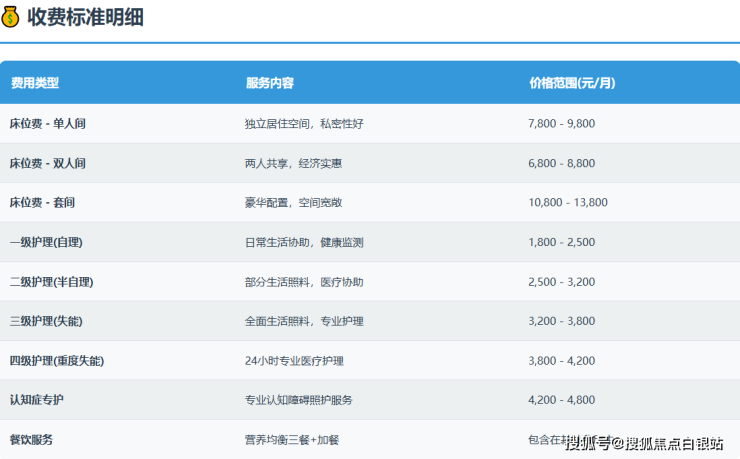This screenshot has height=459, width=740.
Task: Select the 费用类型 column header
Action: click(35, 83)
